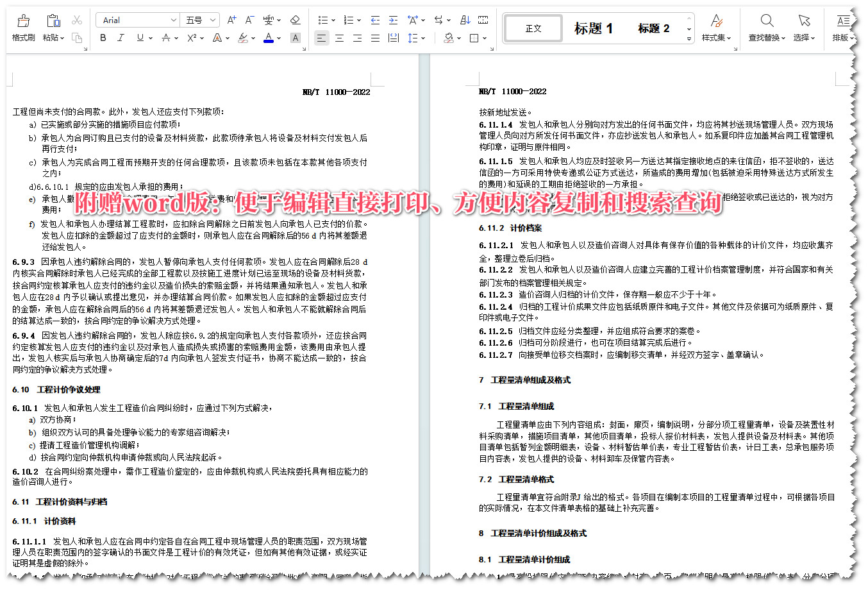
Task: Open the font color swatch
Action: pyautogui.click(x=268, y=38)
